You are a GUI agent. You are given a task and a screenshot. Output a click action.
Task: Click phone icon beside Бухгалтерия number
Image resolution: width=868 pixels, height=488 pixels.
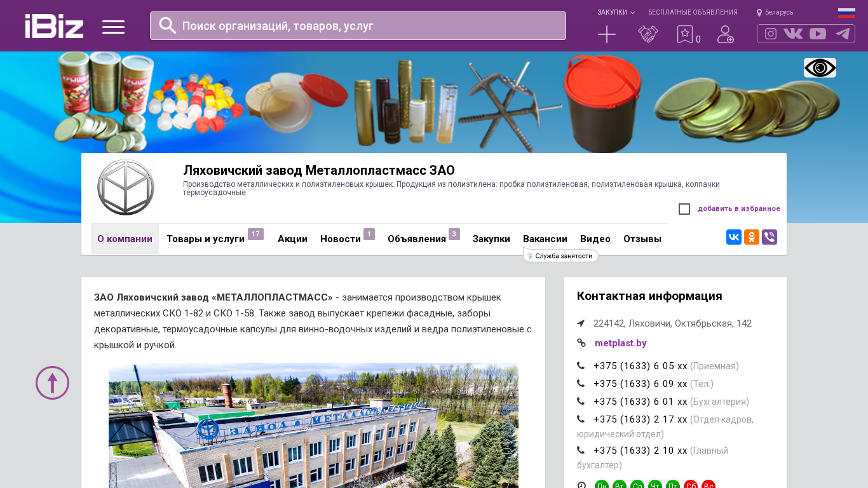pyautogui.click(x=581, y=402)
